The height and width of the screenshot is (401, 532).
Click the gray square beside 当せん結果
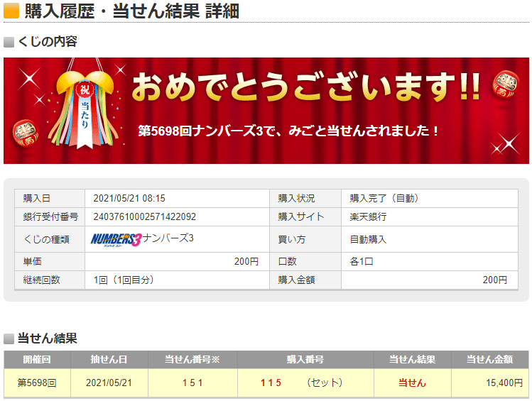tap(9, 339)
